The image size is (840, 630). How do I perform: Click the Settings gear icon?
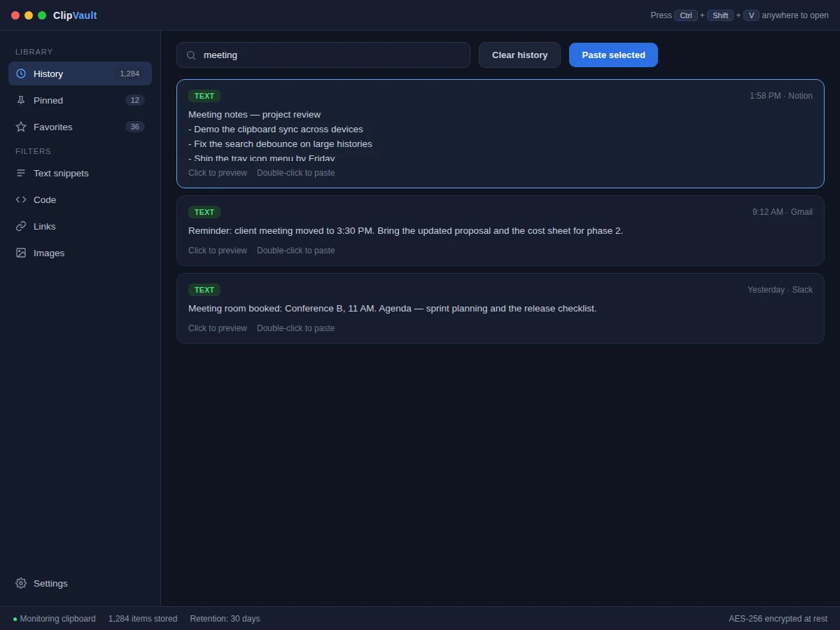(x=21, y=583)
